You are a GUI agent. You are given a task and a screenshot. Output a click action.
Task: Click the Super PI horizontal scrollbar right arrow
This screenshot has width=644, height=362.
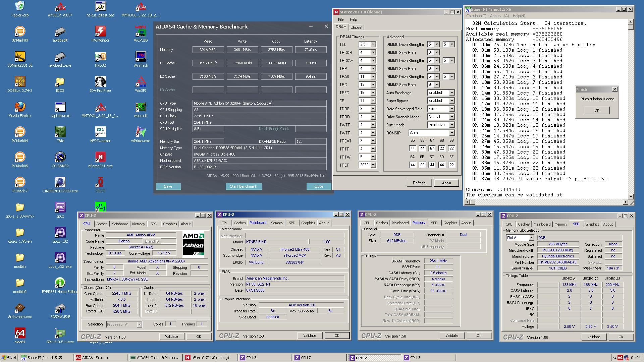point(625,202)
